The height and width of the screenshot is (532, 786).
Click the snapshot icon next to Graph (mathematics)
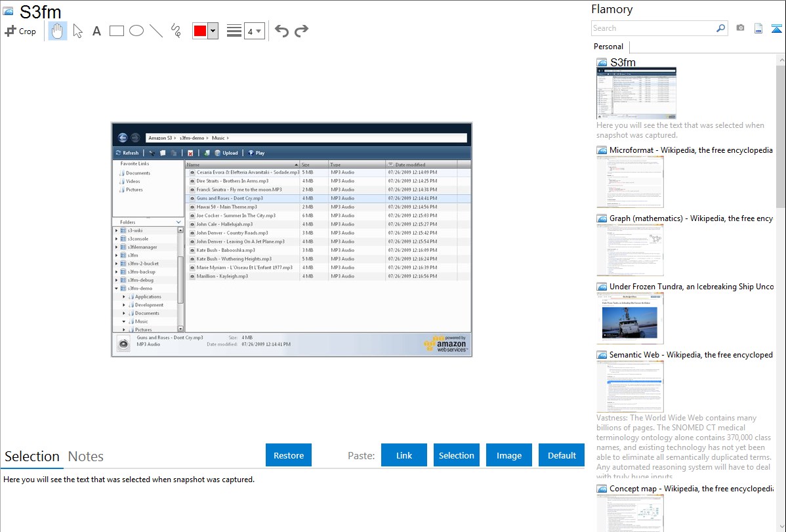602,218
